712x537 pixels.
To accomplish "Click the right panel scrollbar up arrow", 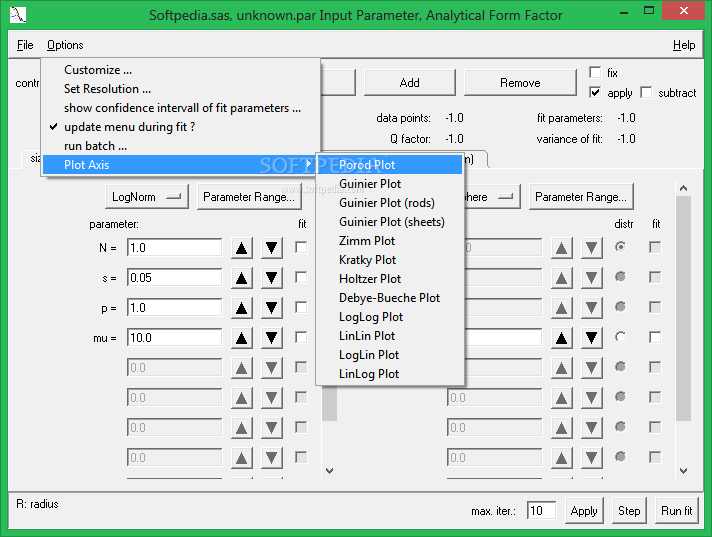I will [x=683, y=188].
